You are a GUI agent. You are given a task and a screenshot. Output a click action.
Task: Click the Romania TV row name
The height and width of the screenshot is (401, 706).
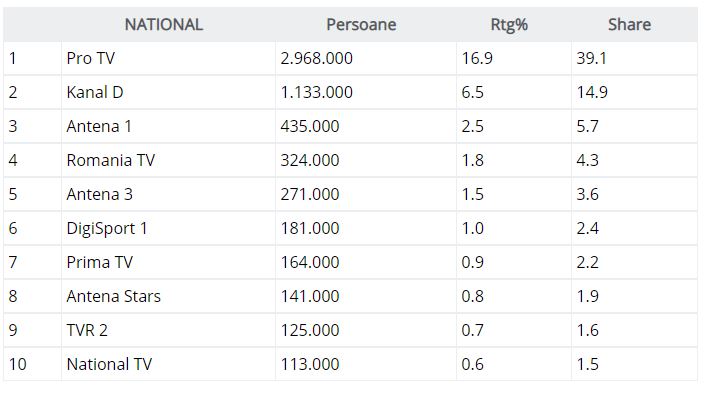pyautogui.click(x=111, y=161)
